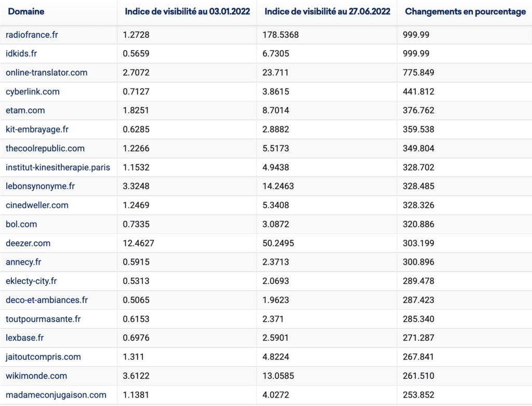Click the toutpourmasante.fr link
The height and width of the screenshot is (406, 532).
(43, 319)
